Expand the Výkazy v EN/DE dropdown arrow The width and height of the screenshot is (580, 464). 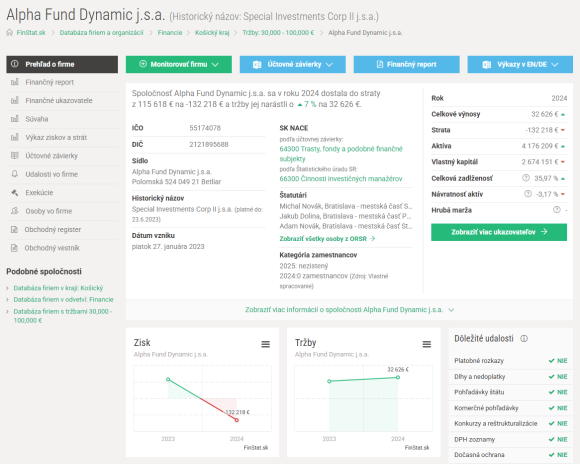(554, 64)
